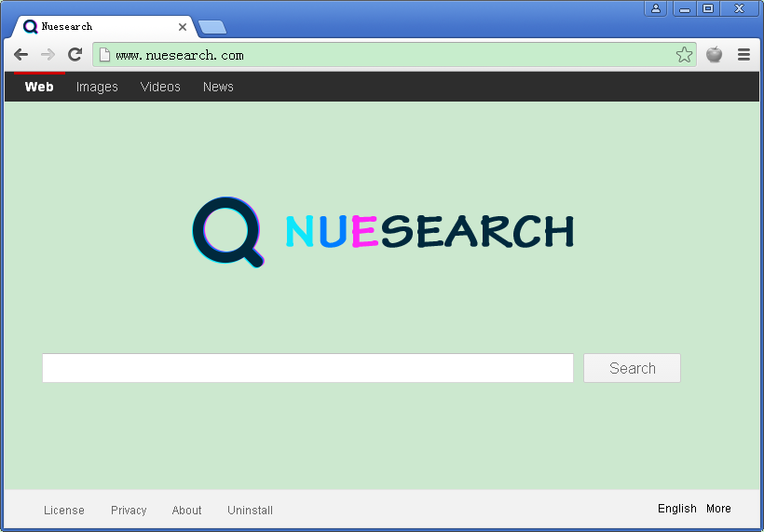Click the browser forward arrow

[x=48, y=55]
